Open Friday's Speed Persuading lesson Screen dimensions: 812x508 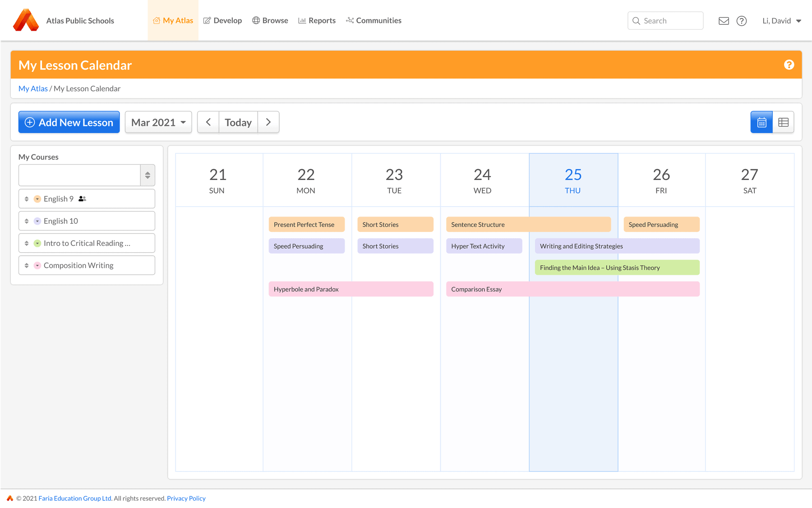point(661,224)
